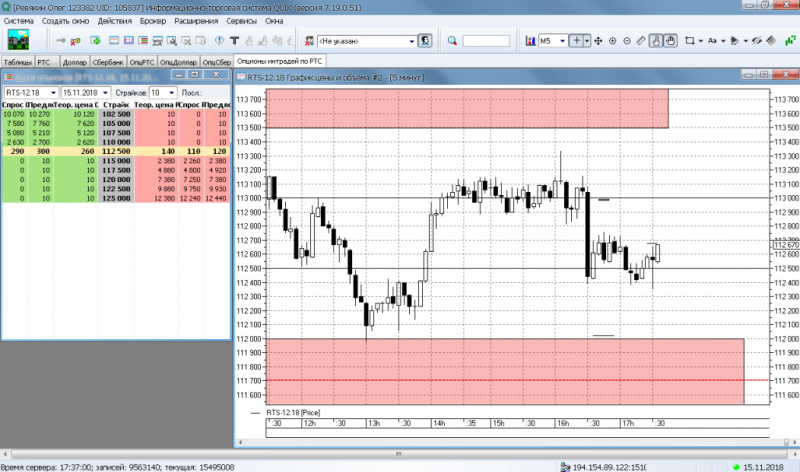Click the Страйк column header
Viewport: 800px width, 472px height.
point(116,105)
